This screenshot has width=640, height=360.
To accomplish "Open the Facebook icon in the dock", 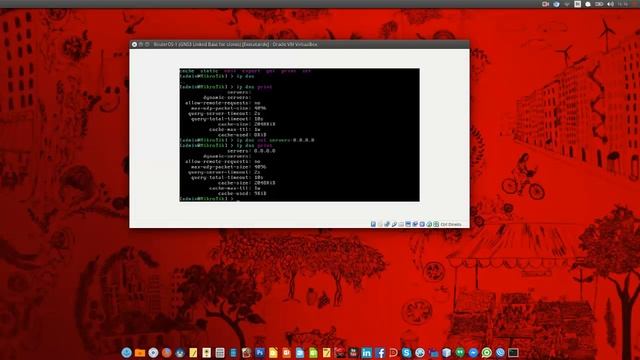I will 380,353.
